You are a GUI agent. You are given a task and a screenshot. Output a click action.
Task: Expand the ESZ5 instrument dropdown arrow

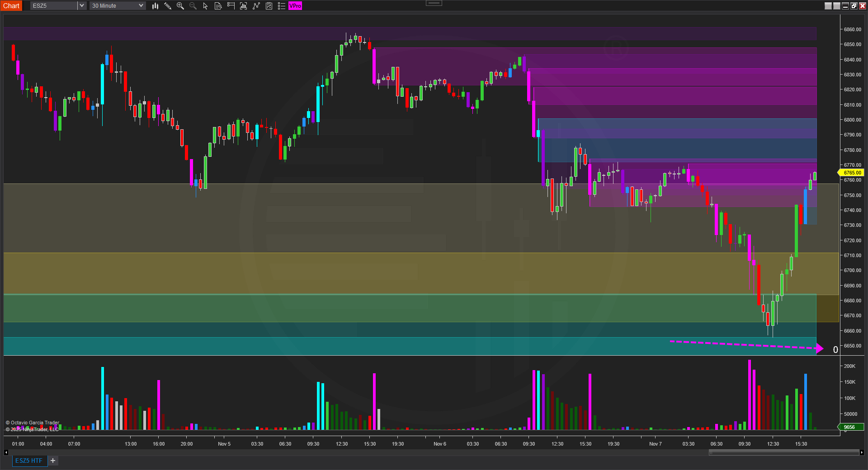click(x=82, y=6)
